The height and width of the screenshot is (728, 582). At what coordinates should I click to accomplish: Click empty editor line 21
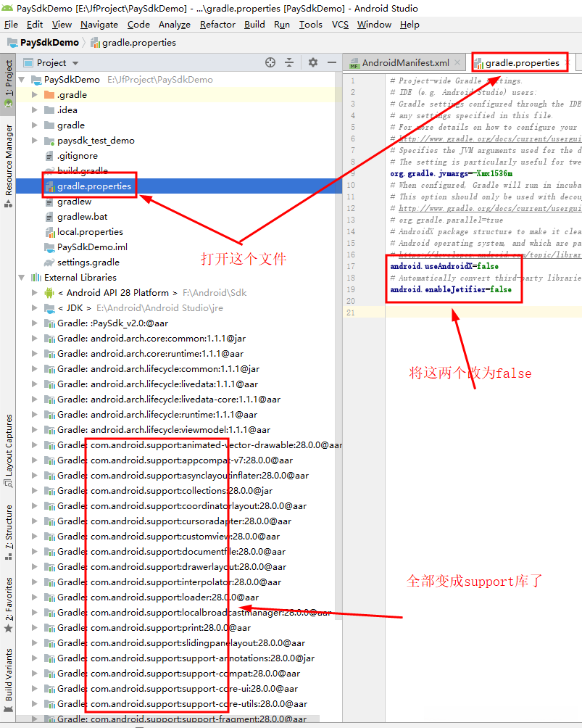coord(483,313)
